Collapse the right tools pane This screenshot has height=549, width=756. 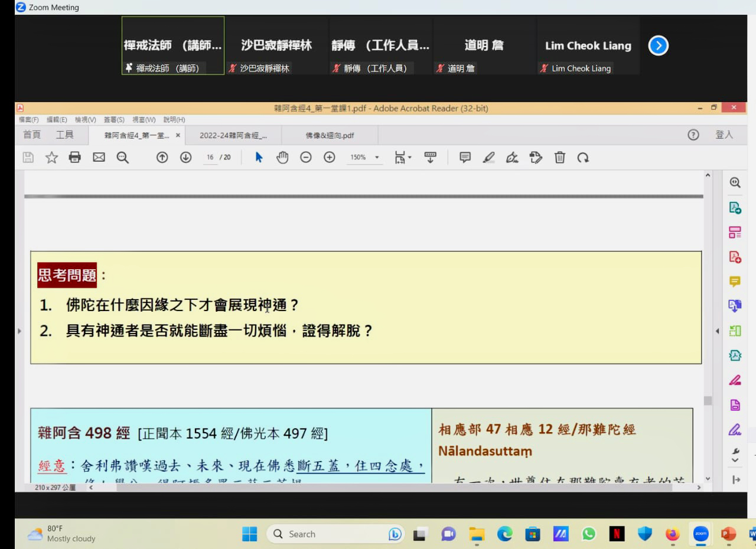click(718, 331)
